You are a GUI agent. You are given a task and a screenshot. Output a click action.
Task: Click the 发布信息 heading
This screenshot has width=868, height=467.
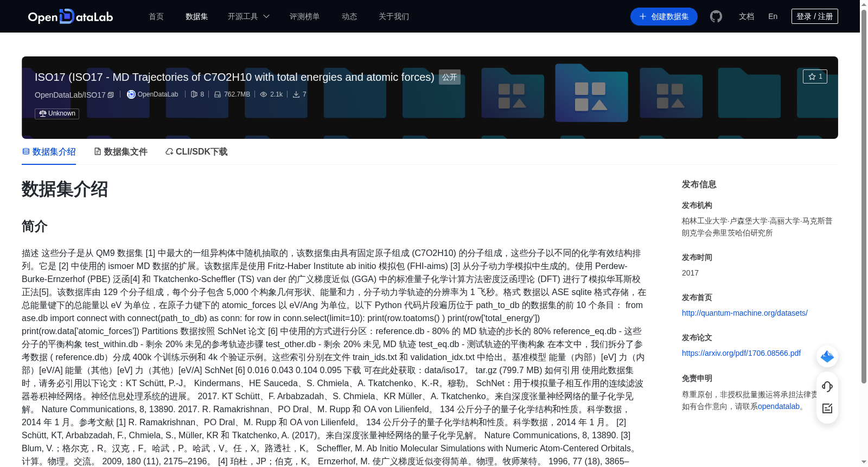[x=699, y=184]
